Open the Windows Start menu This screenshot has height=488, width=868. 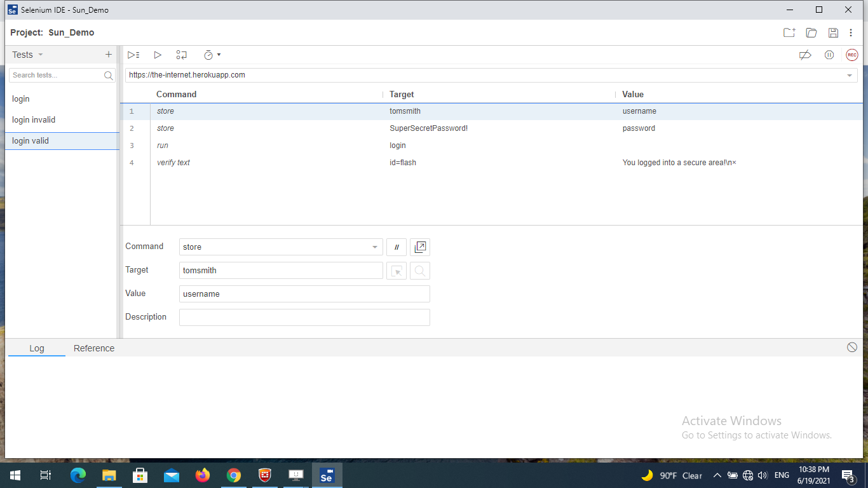point(15,475)
